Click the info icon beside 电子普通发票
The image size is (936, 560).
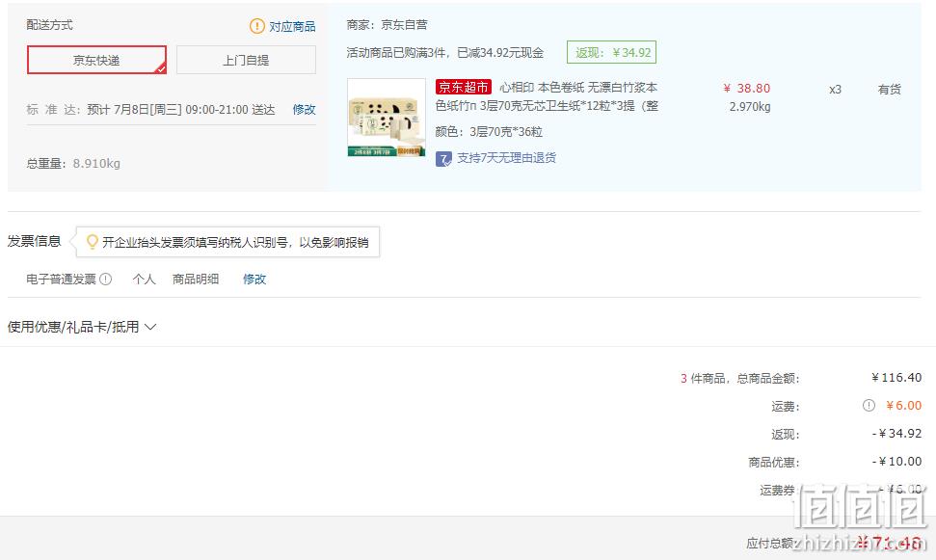106,279
